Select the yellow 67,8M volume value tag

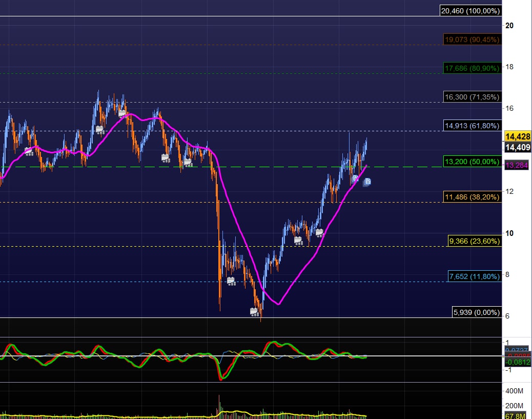coord(517,414)
